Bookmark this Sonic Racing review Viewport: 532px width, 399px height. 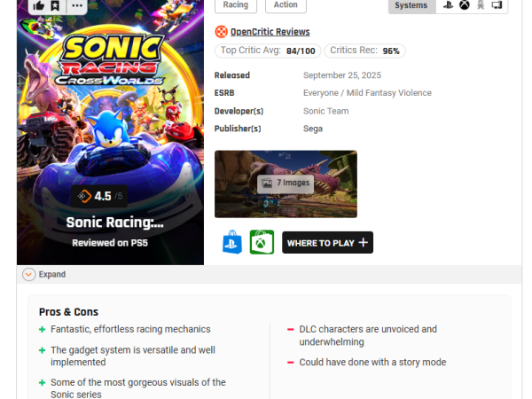55,5
